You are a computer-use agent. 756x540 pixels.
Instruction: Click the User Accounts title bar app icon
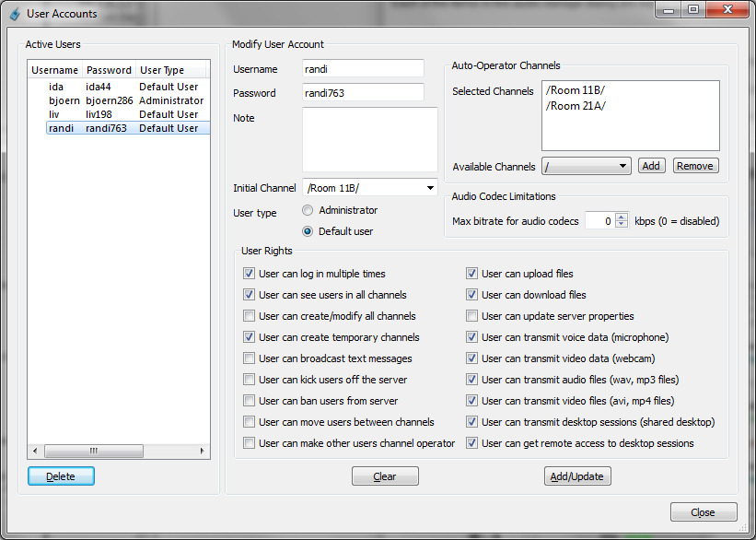[x=15, y=14]
